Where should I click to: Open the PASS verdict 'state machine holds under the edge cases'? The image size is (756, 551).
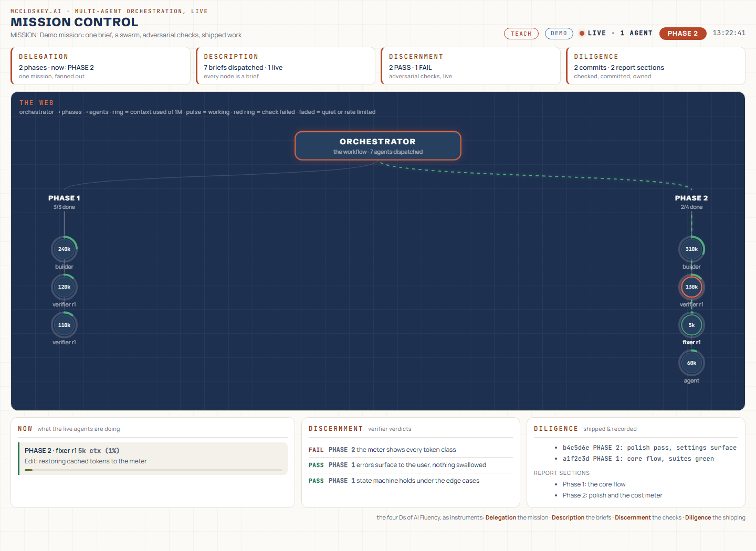pos(411,481)
